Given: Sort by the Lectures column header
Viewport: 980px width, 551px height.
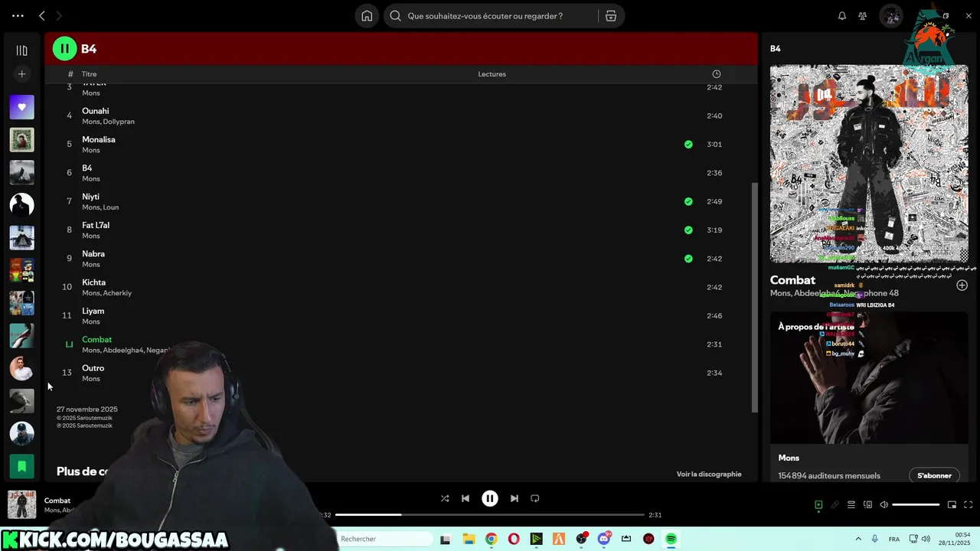Looking at the screenshot, I should pos(492,74).
